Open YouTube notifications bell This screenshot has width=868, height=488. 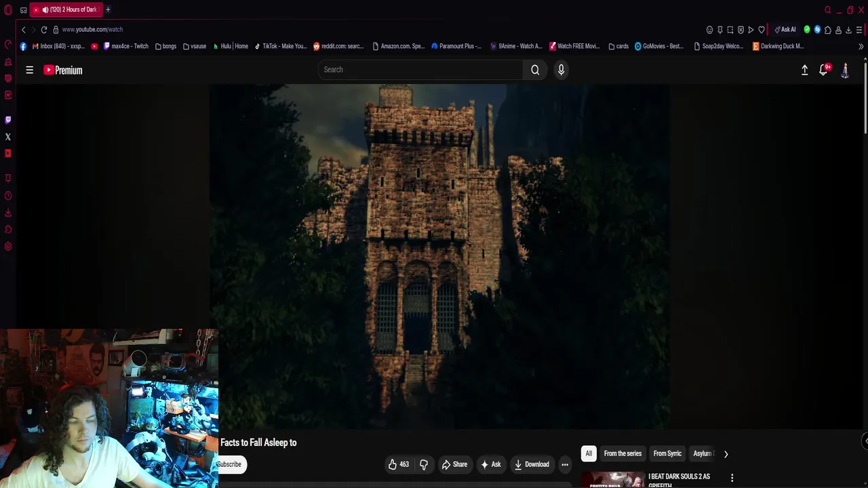pos(825,70)
